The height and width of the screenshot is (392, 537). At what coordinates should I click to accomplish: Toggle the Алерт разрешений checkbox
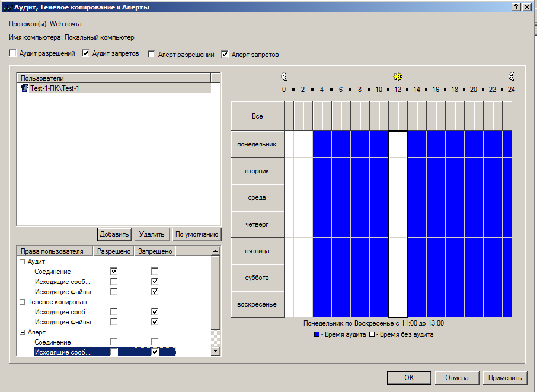coord(152,55)
